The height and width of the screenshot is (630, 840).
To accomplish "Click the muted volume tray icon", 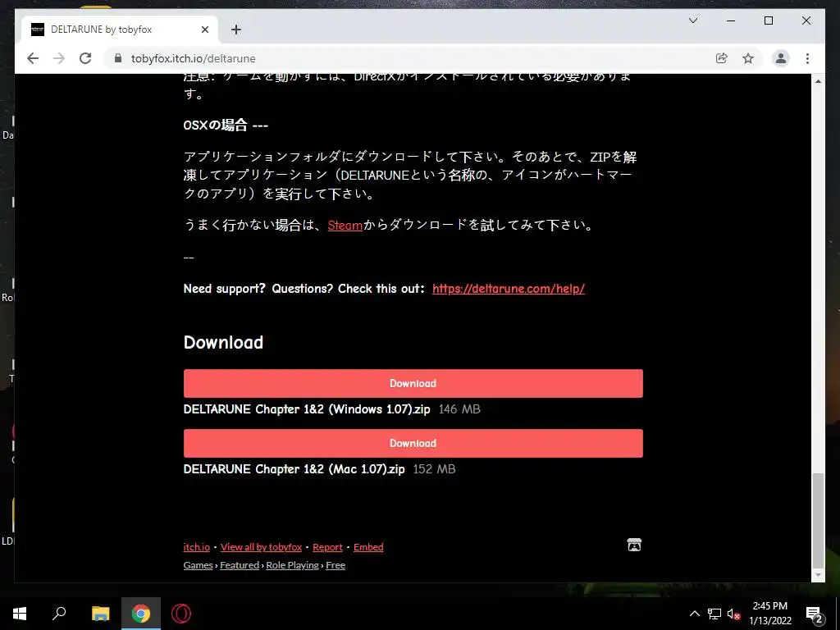I will tap(734, 614).
